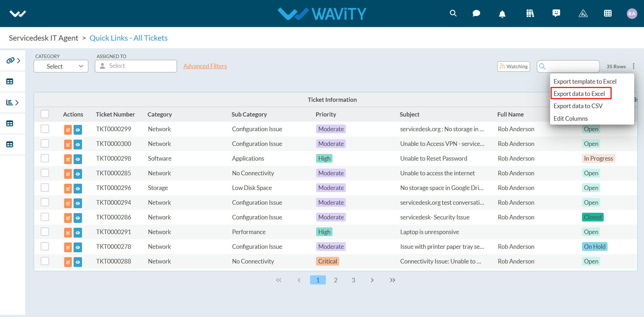Open the RA user avatar menu
This screenshot has width=644, height=317.
pos(632,14)
